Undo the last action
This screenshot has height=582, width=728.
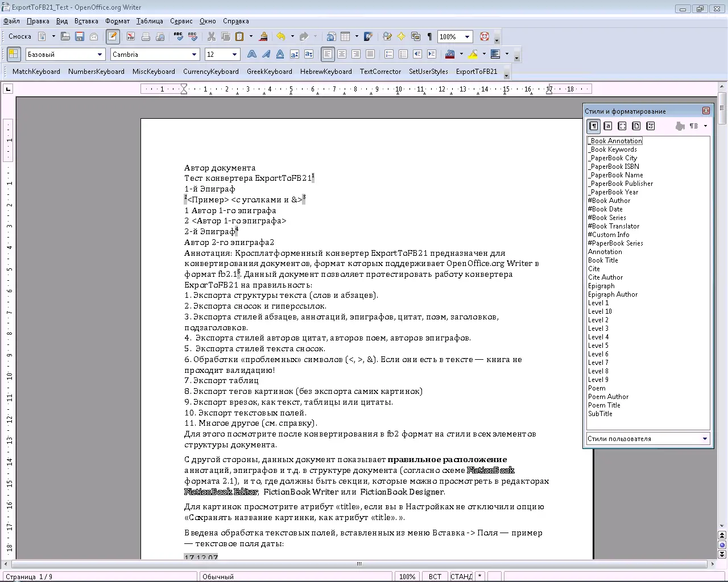click(x=281, y=36)
